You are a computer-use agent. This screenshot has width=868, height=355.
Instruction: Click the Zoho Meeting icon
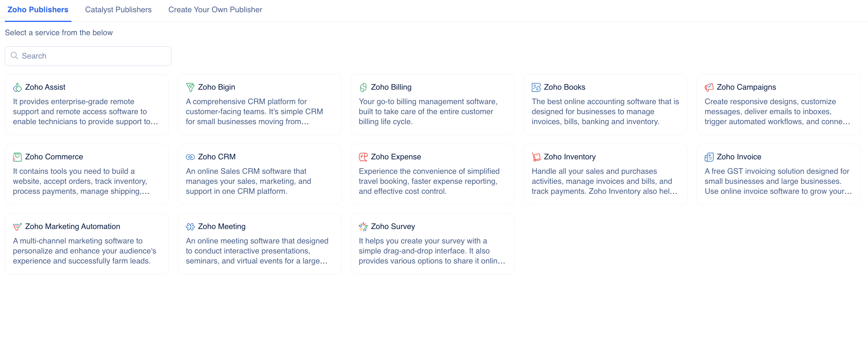(190, 227)
